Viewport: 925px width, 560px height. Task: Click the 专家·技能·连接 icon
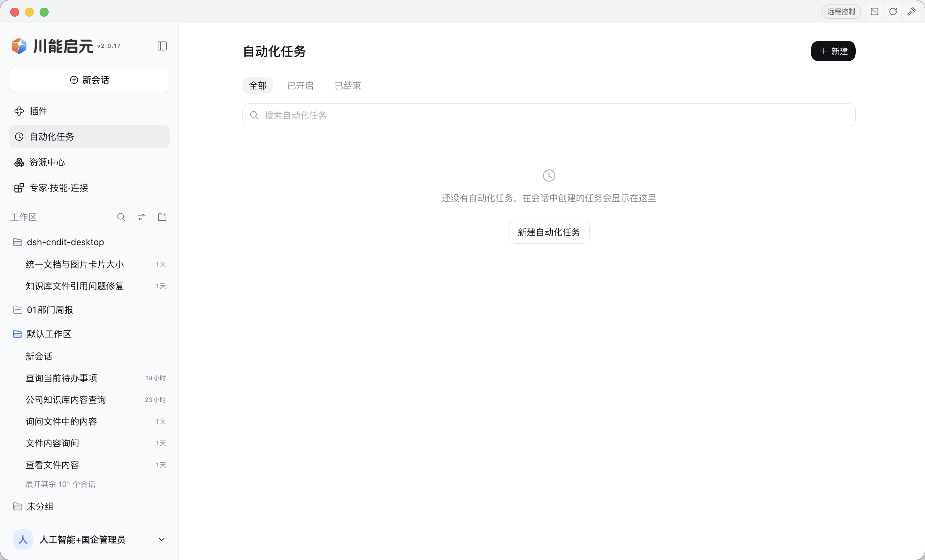tap(19, 188)
